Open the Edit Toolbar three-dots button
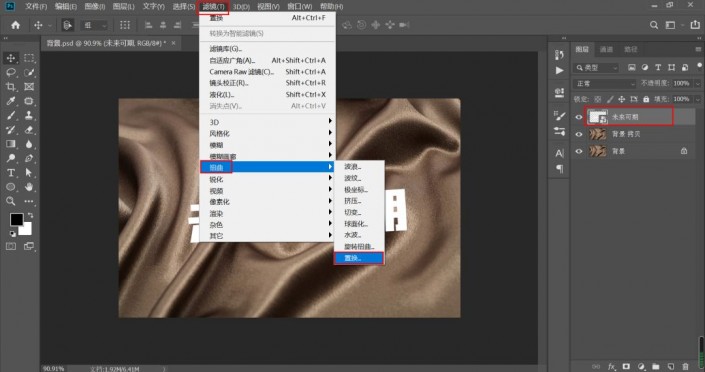This screenshot has width=705, height=372. [x=29, y=201]
